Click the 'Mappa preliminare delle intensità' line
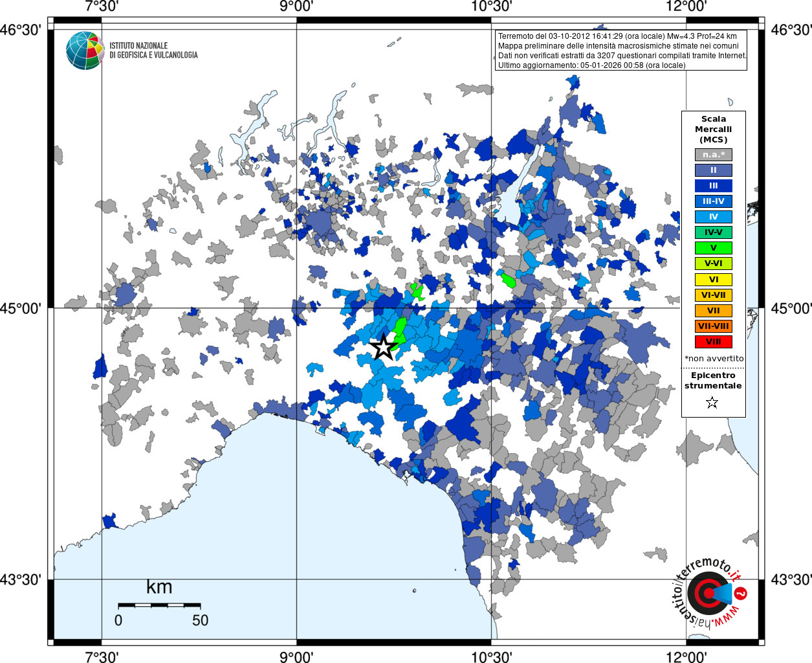The height and width of the screenshot is (663, 812). (618, 46)
